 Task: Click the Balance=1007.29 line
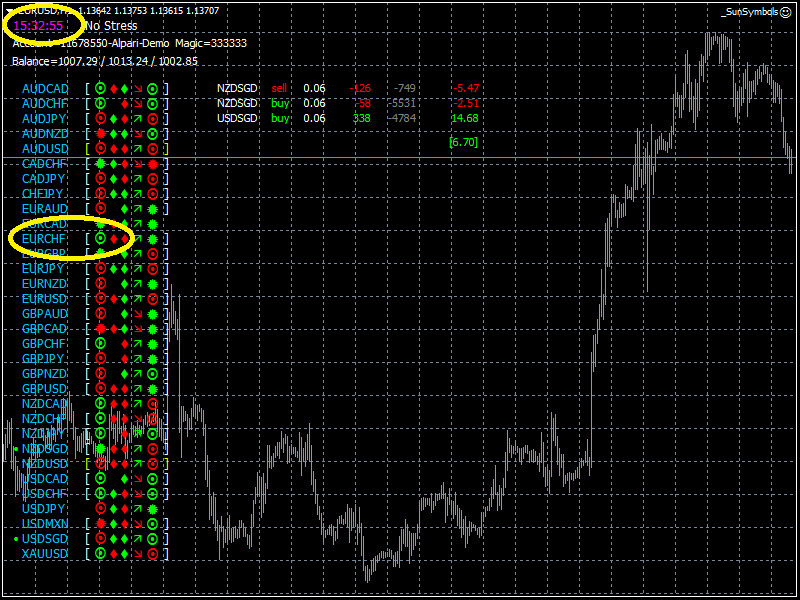pos(105,61)
